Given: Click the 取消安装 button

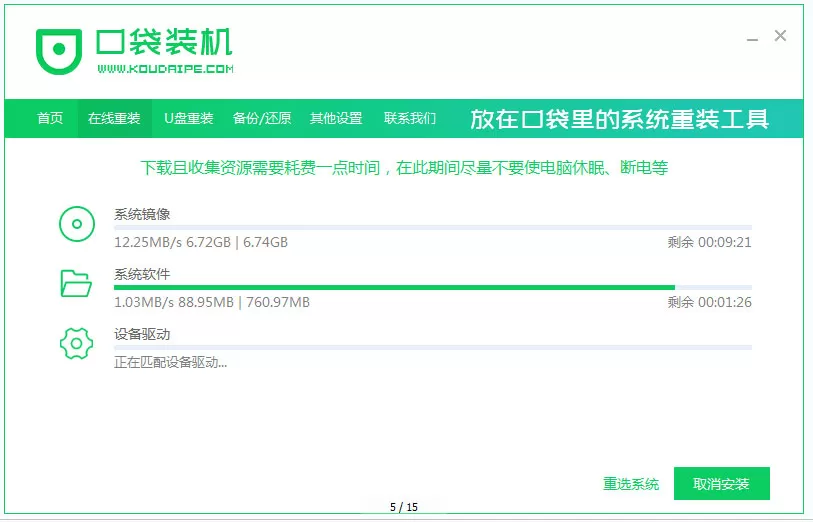Looking at the screenshot, I should click(721, 484).
